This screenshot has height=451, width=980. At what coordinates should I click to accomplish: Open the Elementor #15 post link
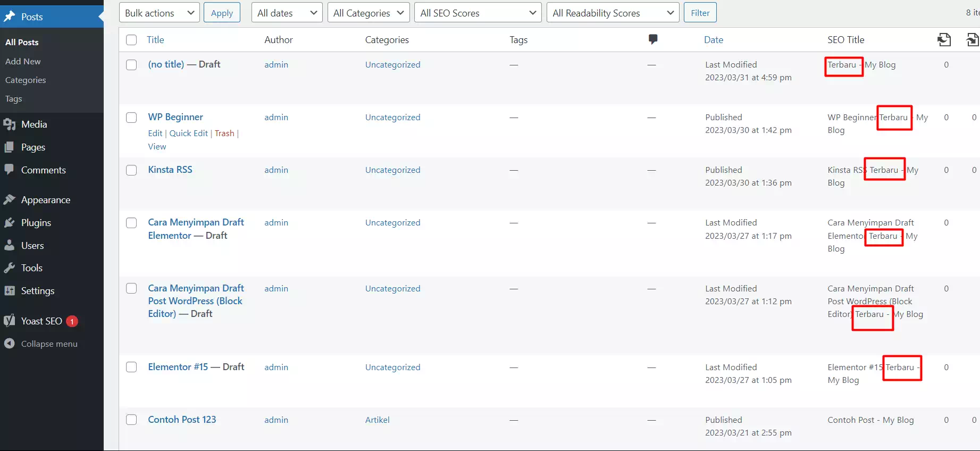click(x=178, y=367)
